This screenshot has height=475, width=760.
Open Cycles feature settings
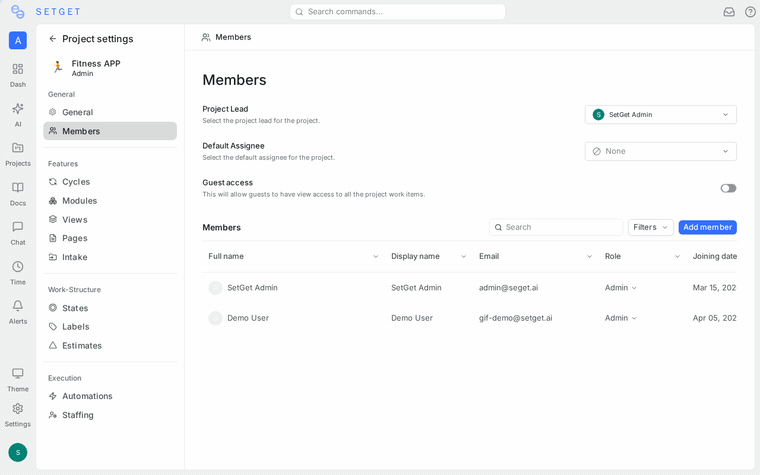point(110,182)
